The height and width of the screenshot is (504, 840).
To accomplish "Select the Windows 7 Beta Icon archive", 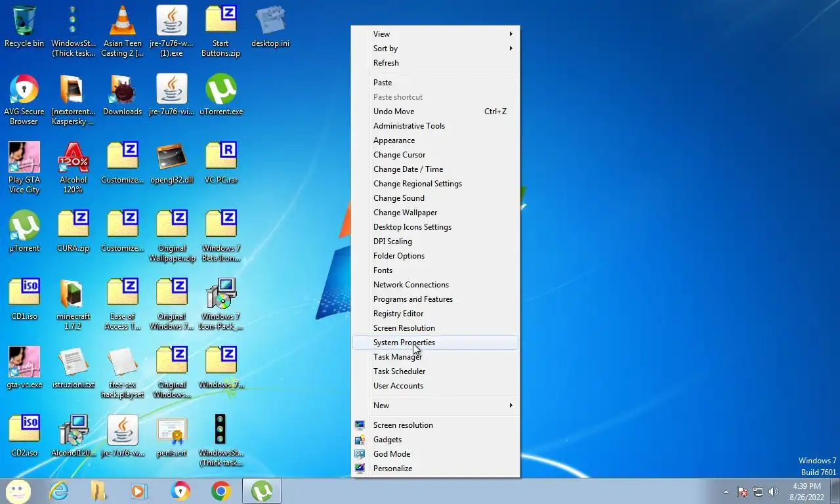I will click(221, 236).
